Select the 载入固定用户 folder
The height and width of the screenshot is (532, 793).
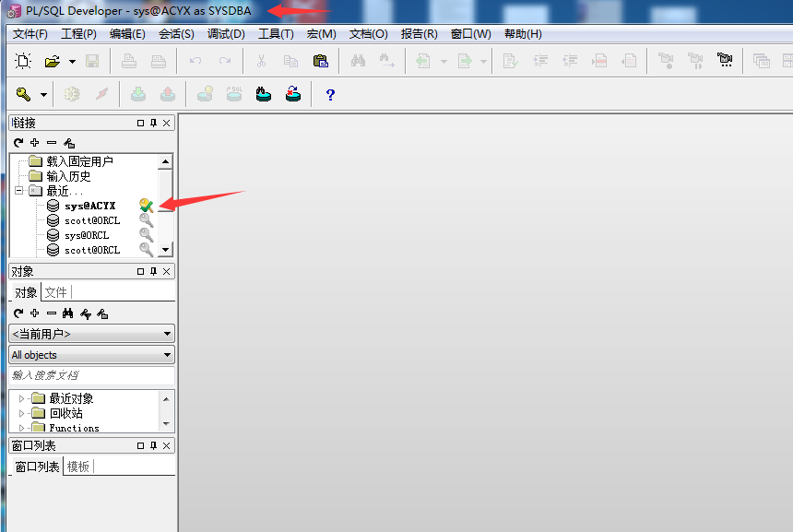(x=79, y=161)
